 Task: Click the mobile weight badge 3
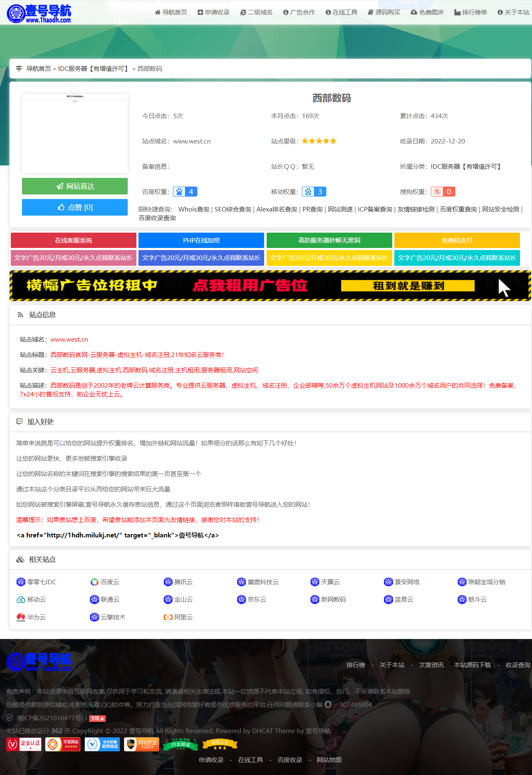pyautogui.click(x=314, y=192)
